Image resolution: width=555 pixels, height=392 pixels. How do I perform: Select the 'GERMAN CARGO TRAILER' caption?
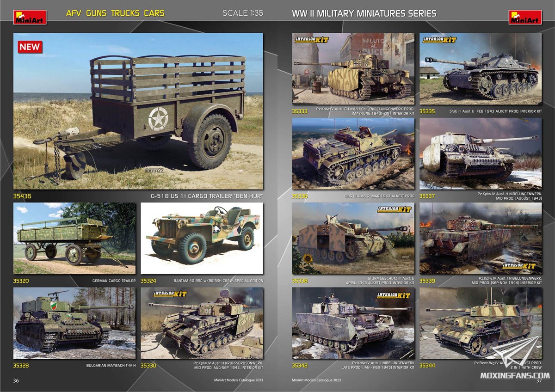click(114, 281)
